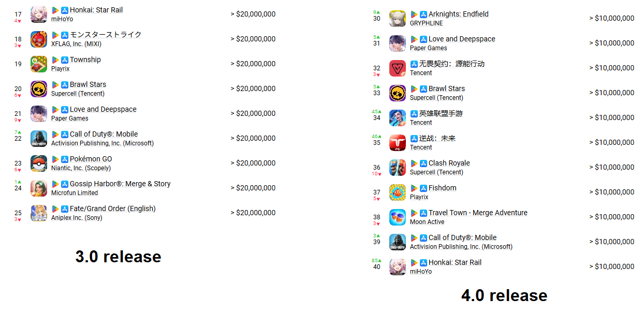
Task: Click the Love and Deepspace icon at rank 21
Action: tap(39, 114)
